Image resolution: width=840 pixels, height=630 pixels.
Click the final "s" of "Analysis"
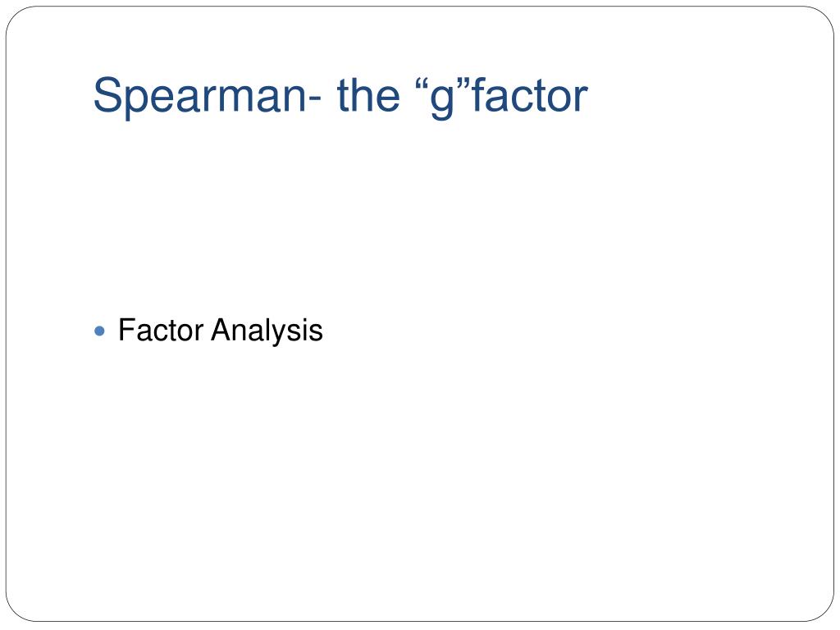point(317,333)
